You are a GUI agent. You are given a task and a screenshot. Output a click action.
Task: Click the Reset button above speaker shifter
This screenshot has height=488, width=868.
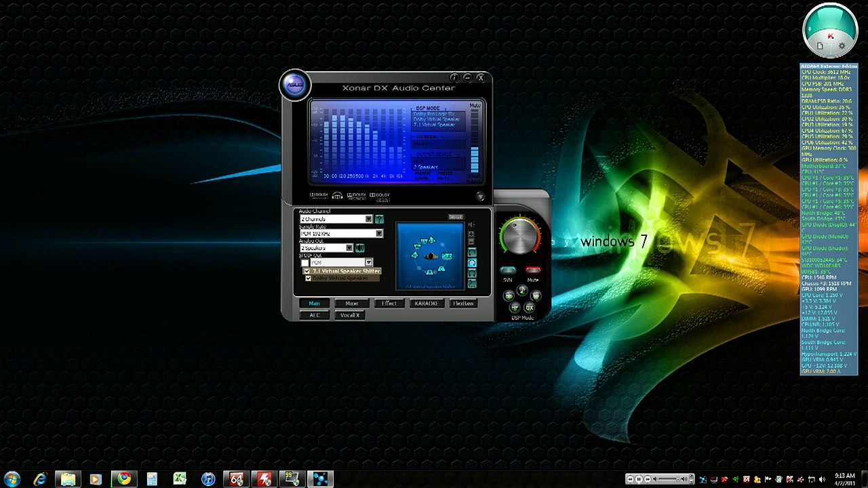pyautogui.click(x=455, y=218)
